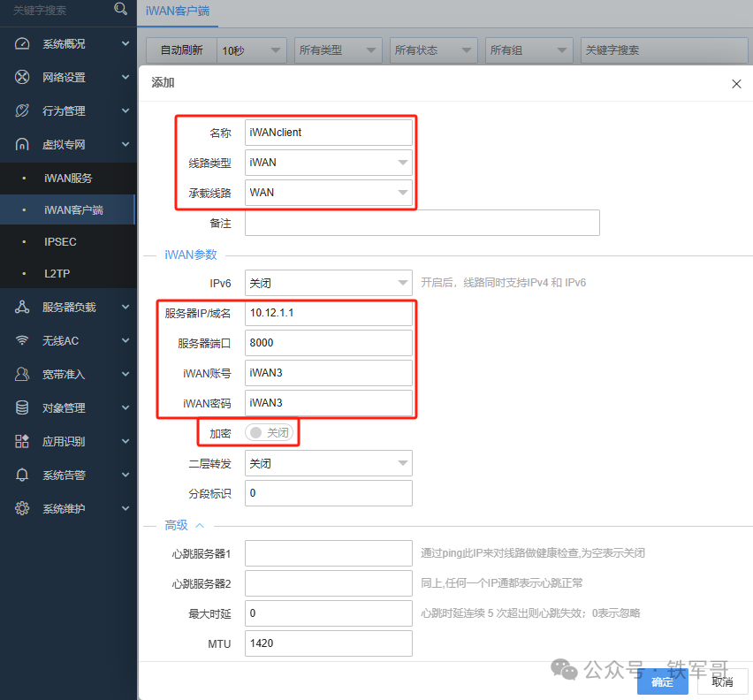Open 行为管理 via its globe icon

tap(21, 110)
